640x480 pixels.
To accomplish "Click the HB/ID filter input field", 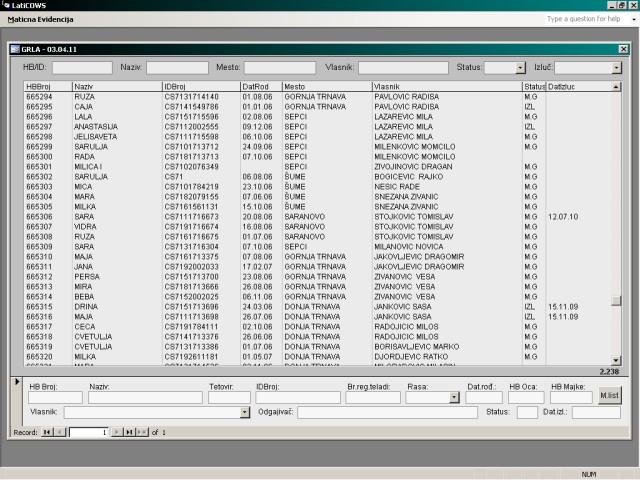I will click(82, 67).
